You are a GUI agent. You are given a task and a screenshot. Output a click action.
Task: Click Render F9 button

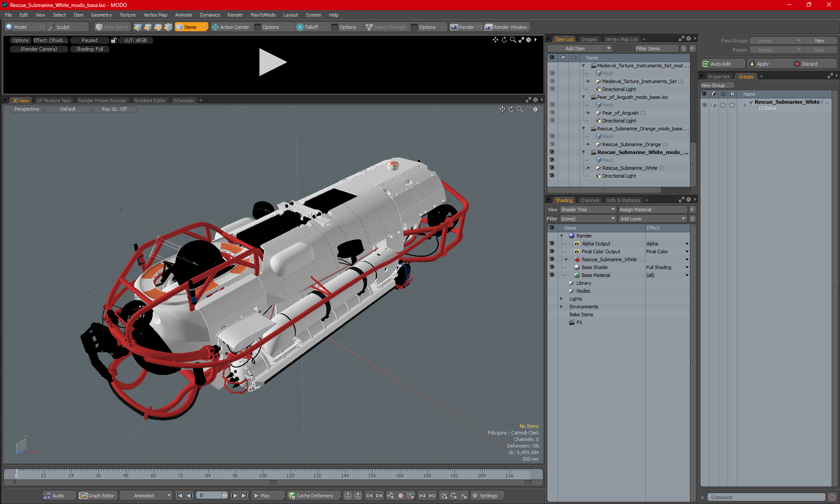[466, 27]
